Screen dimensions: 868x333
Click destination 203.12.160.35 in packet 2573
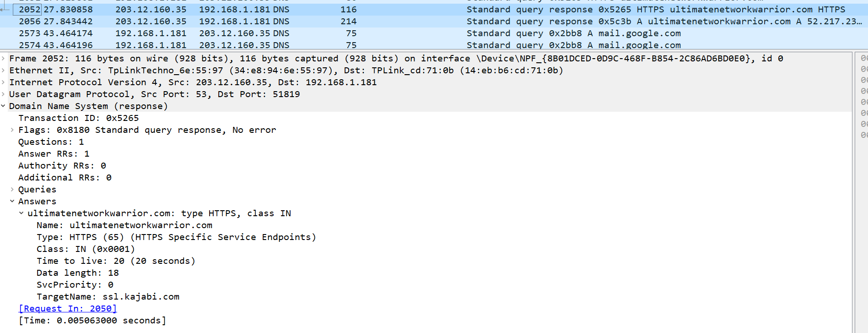[235, 33]
